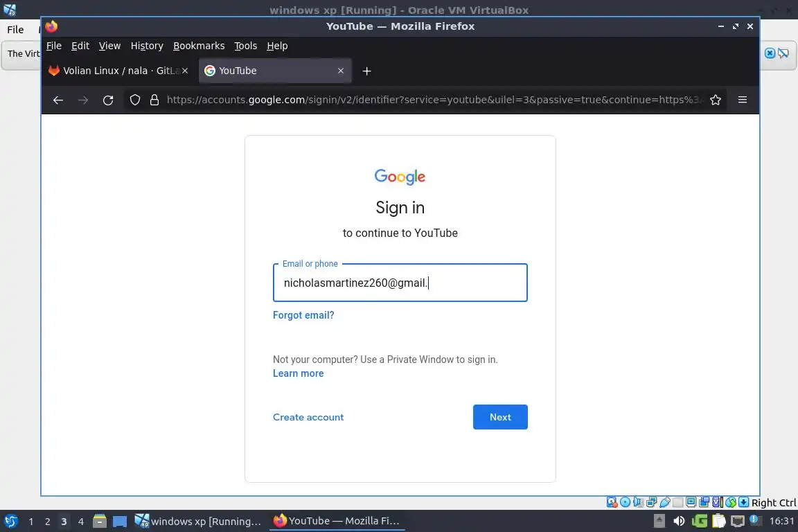
Task: Switch to virtual desktop 1
Action: pyautogui.click(x=31, y=522)
